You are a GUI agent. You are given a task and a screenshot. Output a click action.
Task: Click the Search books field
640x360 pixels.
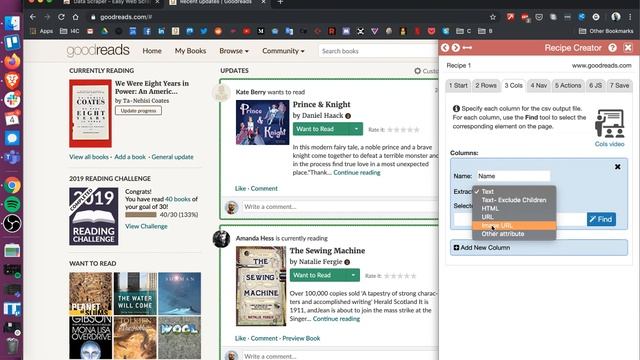click(x=378, y=51)
